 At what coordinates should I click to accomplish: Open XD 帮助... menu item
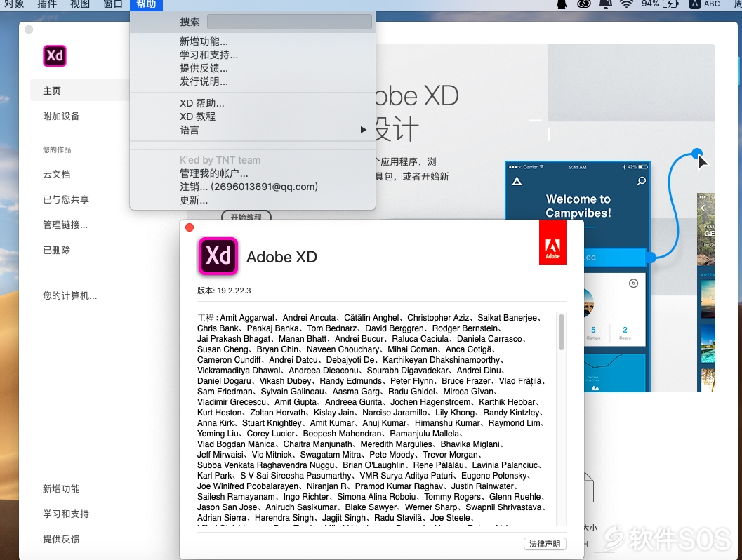tap(252, 103)
